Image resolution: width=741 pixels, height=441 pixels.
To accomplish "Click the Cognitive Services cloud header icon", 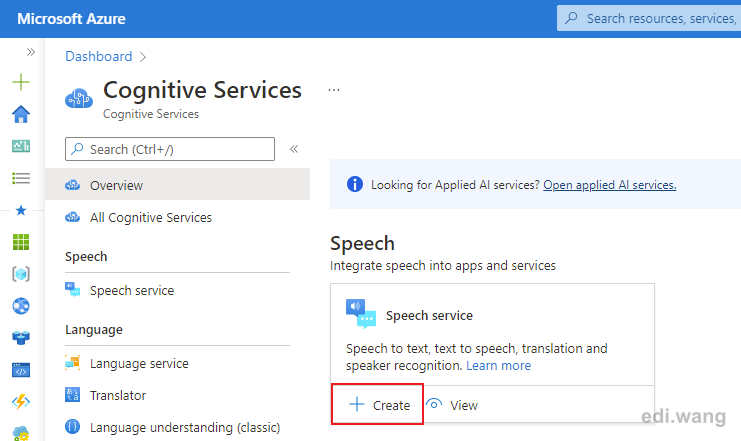I will (79, 99).
